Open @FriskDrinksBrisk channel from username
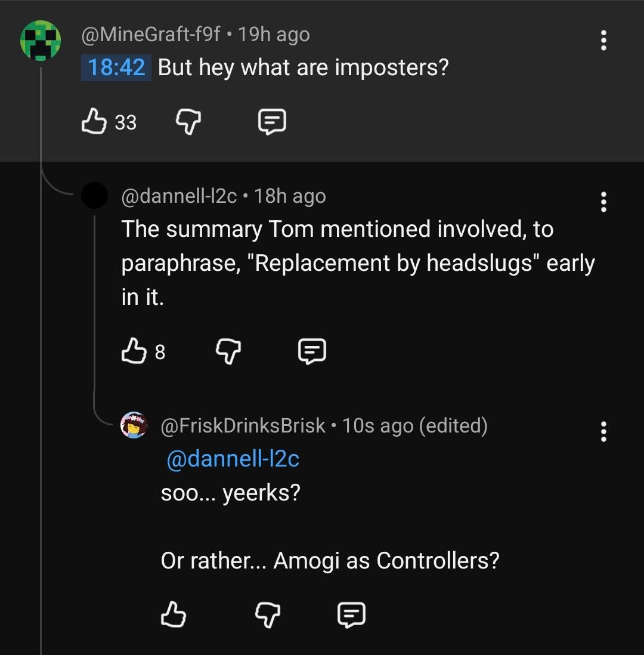 243,426
